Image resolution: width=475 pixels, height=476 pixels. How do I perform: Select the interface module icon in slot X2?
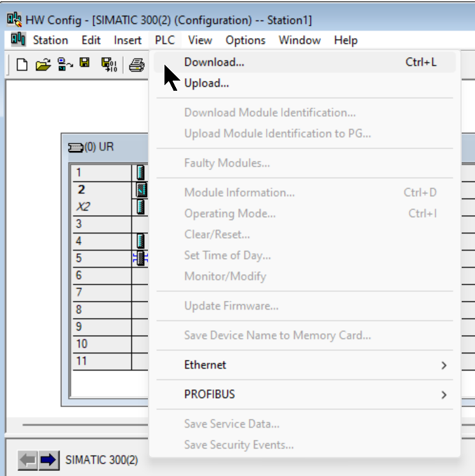click(x=140, y=207)
